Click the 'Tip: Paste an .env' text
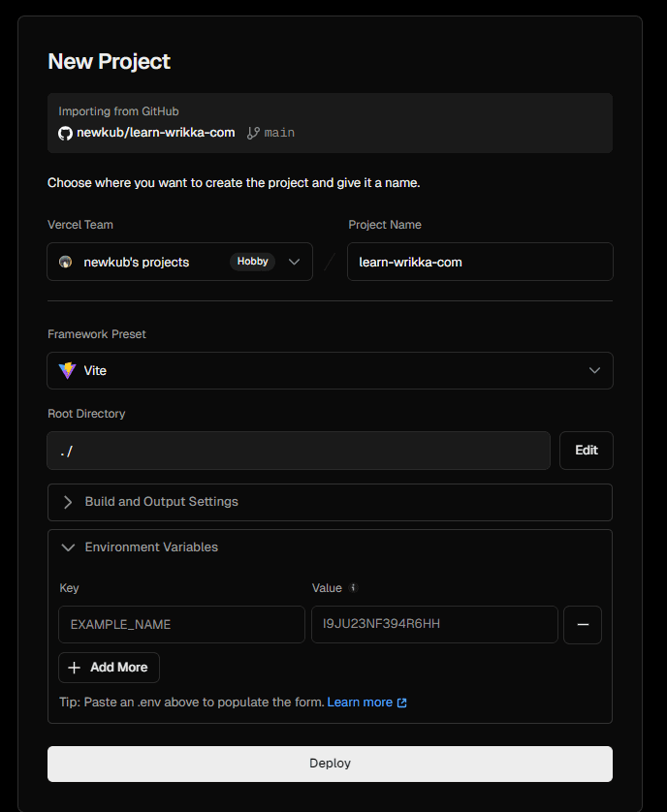Image resolution: width=667 pixels, height=812 pixels. [192, 703]
